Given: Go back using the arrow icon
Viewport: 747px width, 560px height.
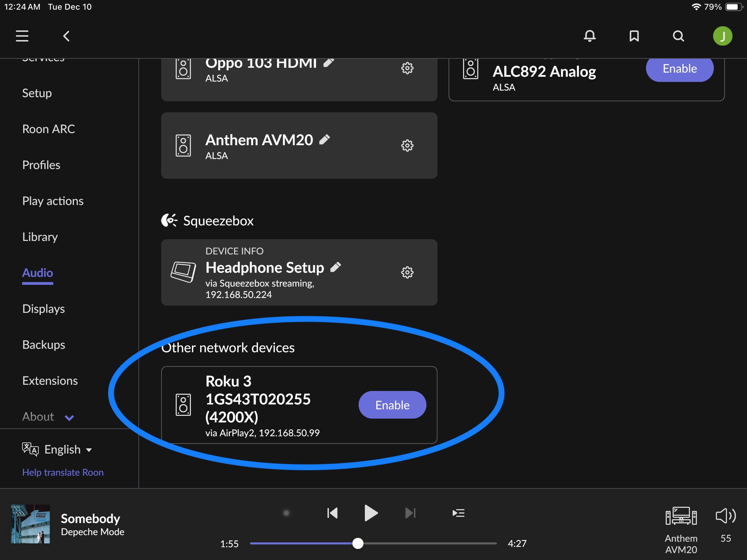Looking at the screenshot, I should pos(66,36).
